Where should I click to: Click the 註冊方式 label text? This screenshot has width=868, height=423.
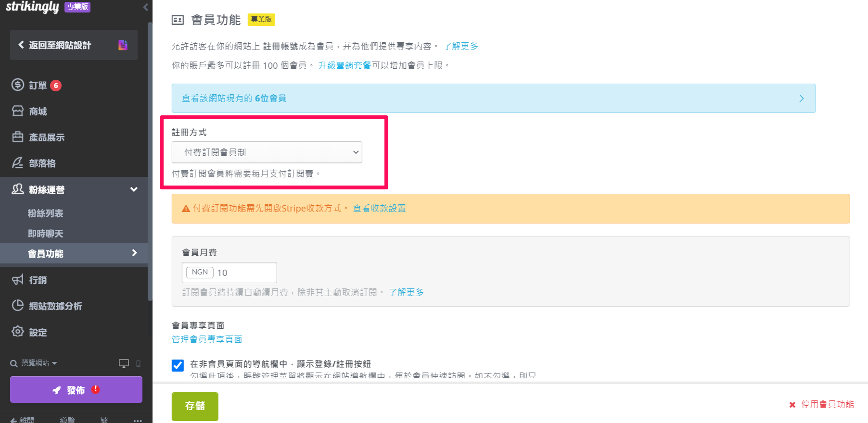(x=189, y=132)
